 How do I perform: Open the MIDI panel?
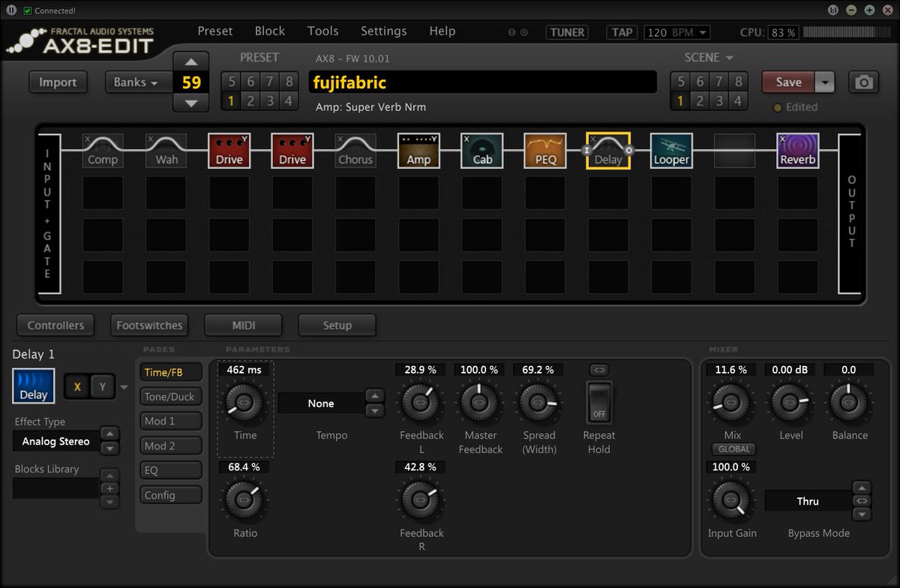point(244,325)
